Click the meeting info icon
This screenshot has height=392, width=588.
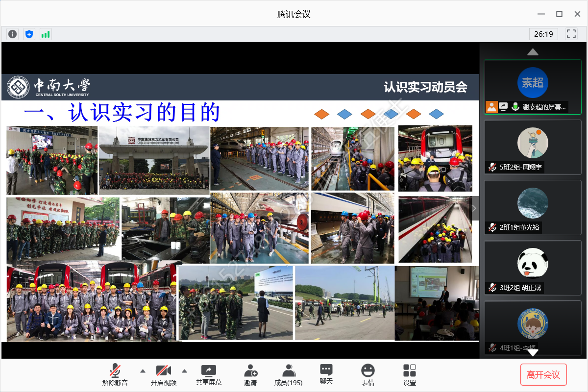[x=13, y=34]
